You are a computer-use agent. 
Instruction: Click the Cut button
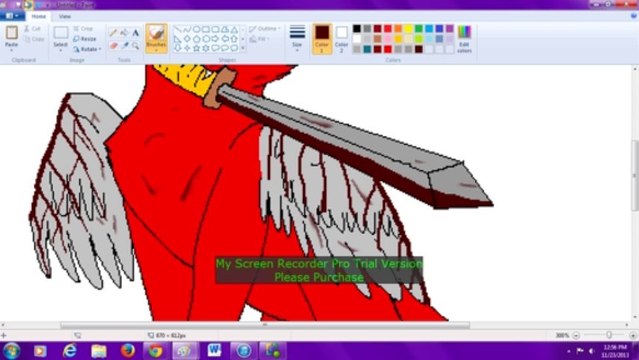pos(32,29)
